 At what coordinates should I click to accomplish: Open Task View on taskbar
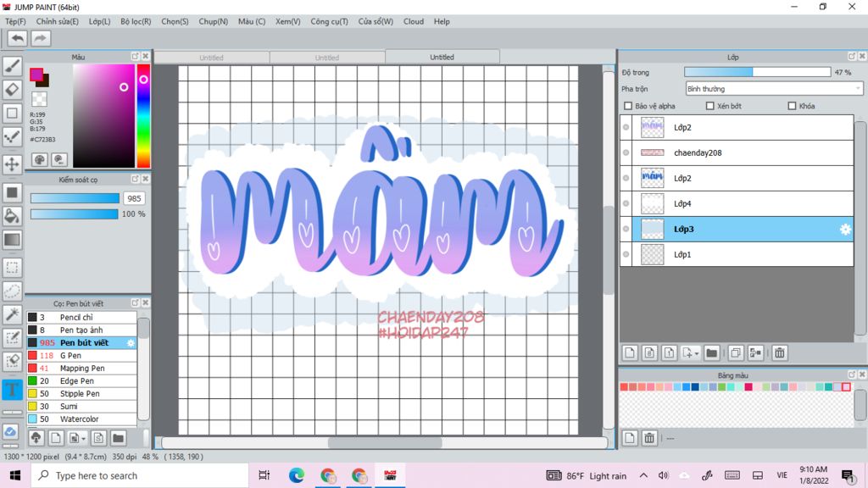(264, 475)
